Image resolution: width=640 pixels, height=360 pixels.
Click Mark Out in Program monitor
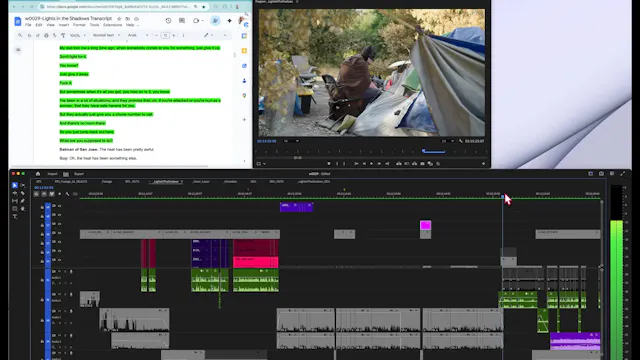click(344, 164)
